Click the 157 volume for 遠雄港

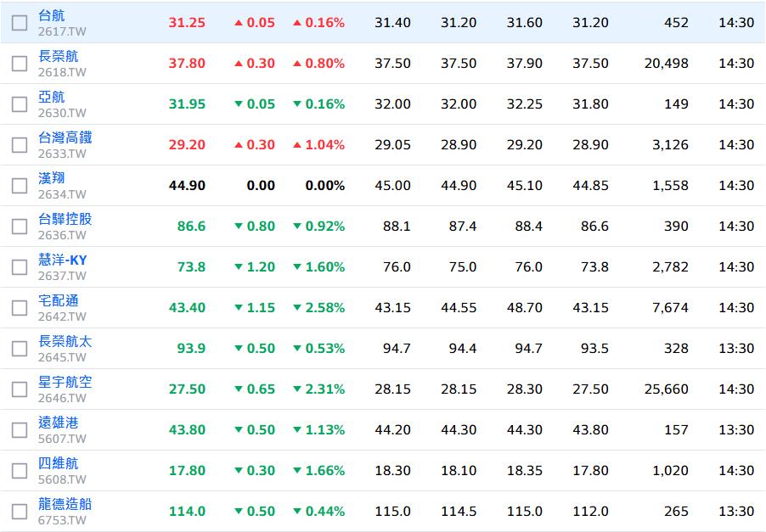[676, 430]
